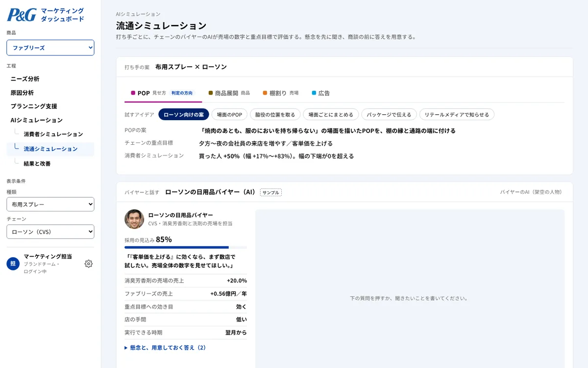The image size is (588, 368).
Task: Open the チェーン ローソン（CVS） dropdown
Action: pos(50,232)
